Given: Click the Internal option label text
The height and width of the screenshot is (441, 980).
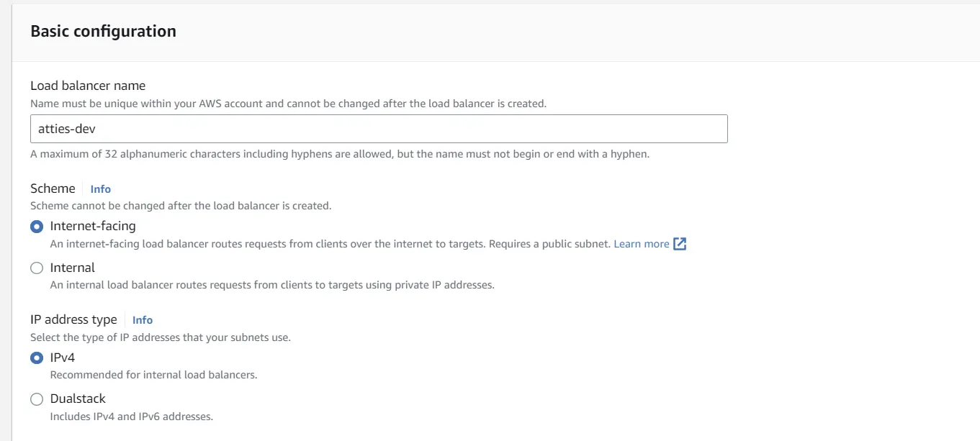Looking at the screenshot, I should tap(73, 268).
